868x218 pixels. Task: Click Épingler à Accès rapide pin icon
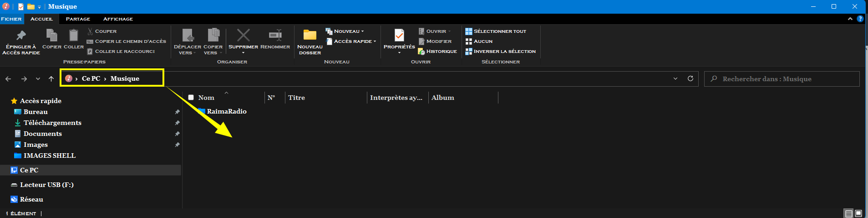(21, 36)
